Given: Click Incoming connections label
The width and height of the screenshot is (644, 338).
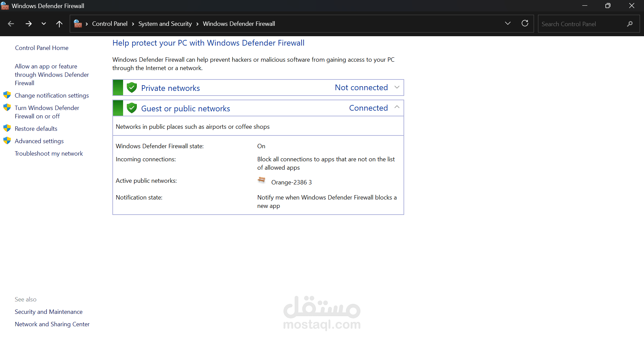Looking at the screenshot, I should (146, 159).
